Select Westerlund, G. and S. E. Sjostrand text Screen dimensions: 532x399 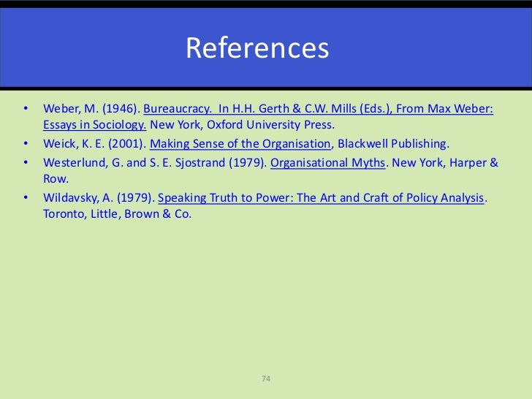[x=134, y=163]
